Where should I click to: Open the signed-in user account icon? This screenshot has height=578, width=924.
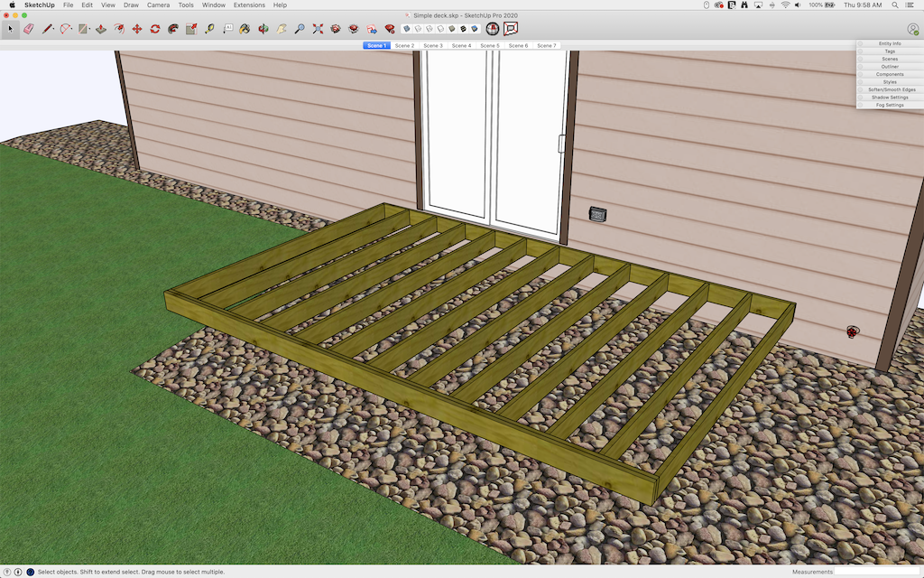click(913, 29)
